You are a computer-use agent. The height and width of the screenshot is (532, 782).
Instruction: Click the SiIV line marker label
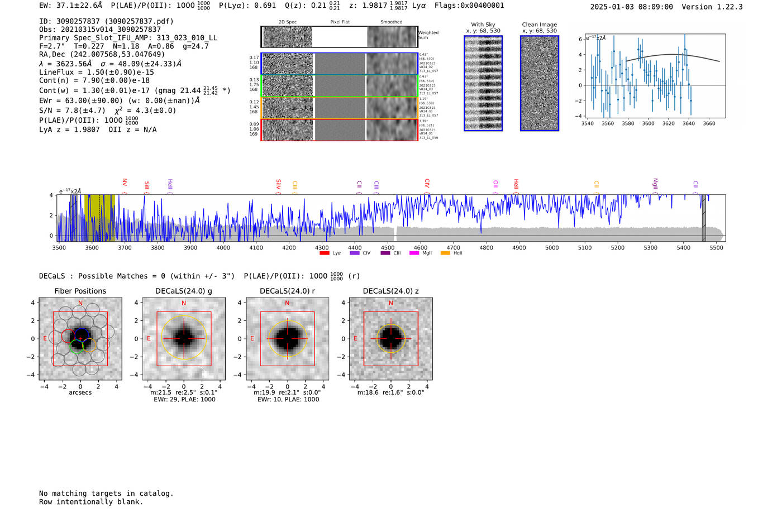279,186
